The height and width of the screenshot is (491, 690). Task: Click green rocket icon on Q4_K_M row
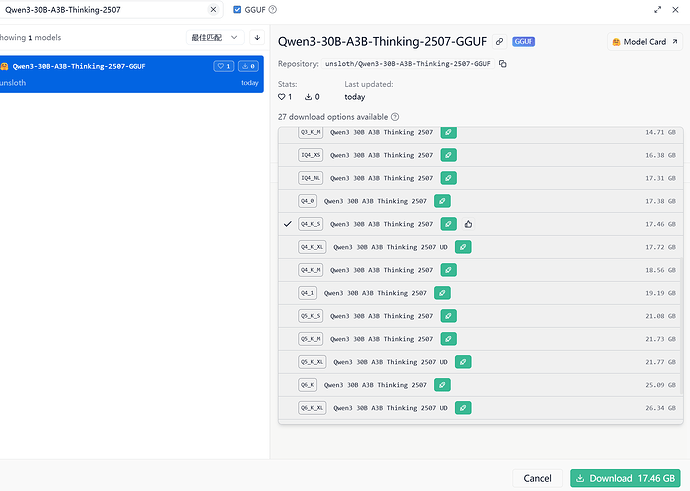click(448, 270)
